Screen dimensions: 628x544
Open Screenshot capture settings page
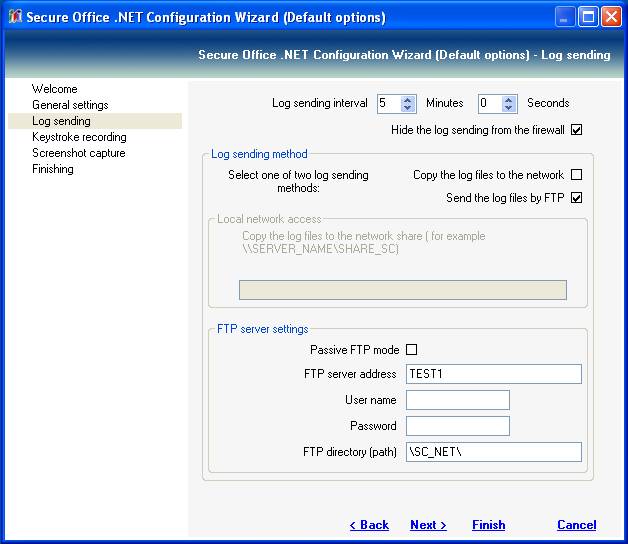tap(78, 153)
